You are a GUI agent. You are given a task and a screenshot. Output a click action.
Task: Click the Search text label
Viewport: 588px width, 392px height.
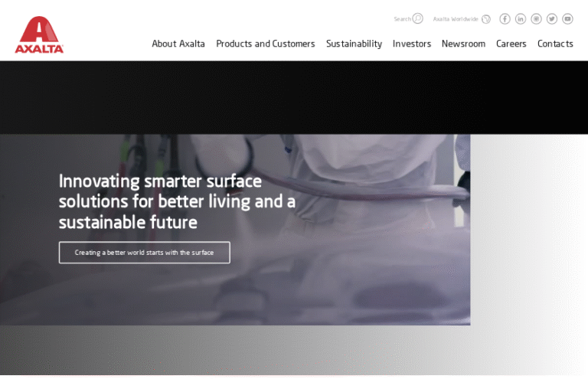[x=403, y=18]
